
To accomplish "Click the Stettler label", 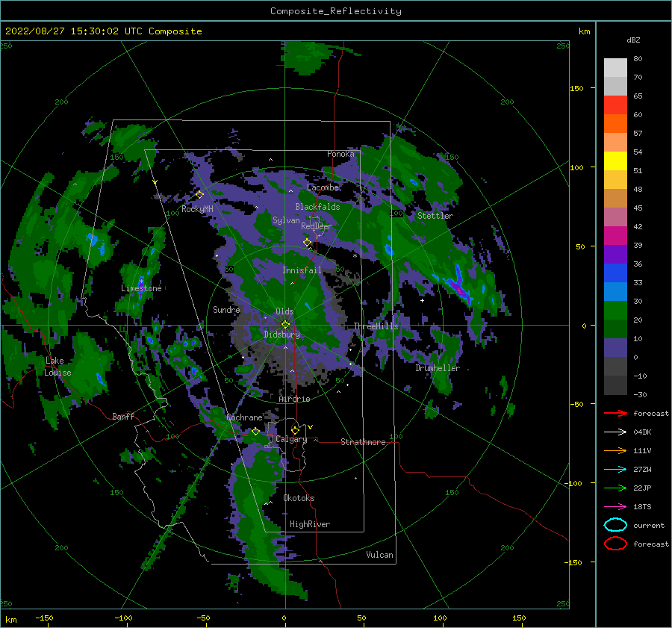I will (x=435, y=216).
